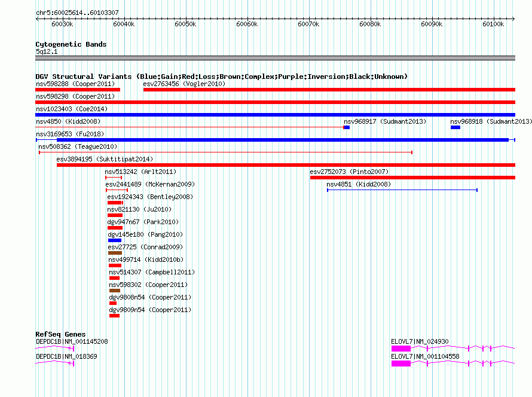Image resolution: width=532 pixels, height=397 pixels.
Task: Click the dgv145e180 (Pang2010) label
Action: 145,234
